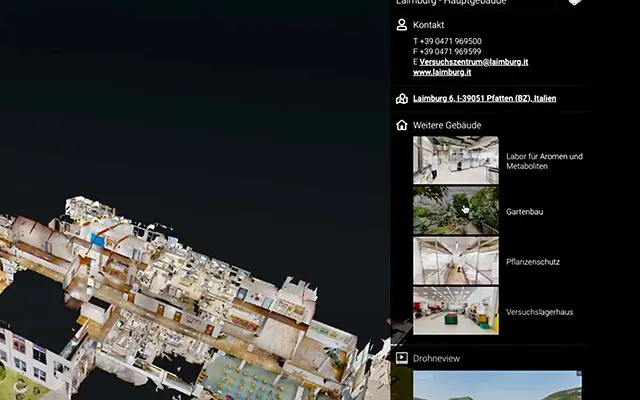The image size is (640, 400).
Task: Click the partially visible icon at panel top
Action: 574,2
